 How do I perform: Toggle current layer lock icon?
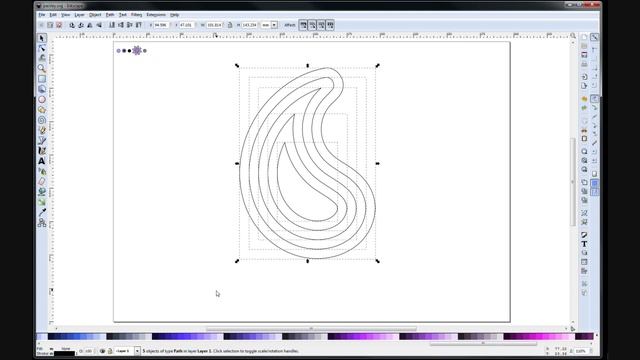click(110, 351)
